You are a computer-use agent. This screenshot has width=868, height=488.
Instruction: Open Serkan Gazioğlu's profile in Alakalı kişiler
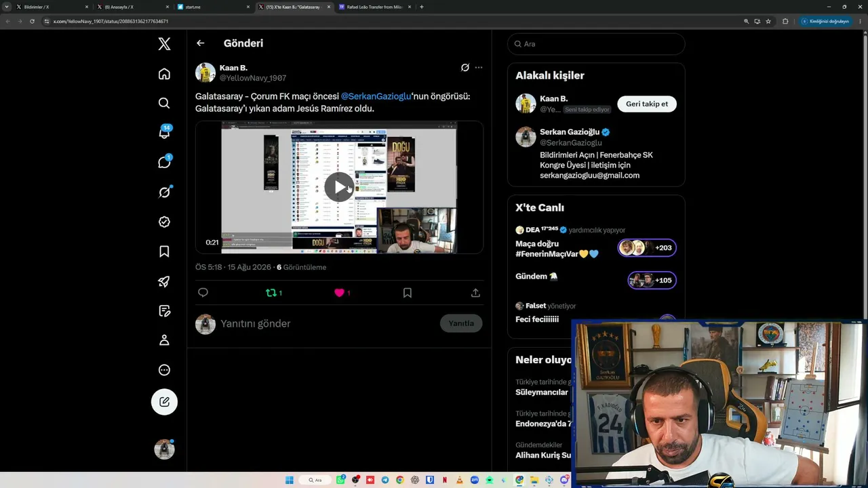tap(570, 132)
